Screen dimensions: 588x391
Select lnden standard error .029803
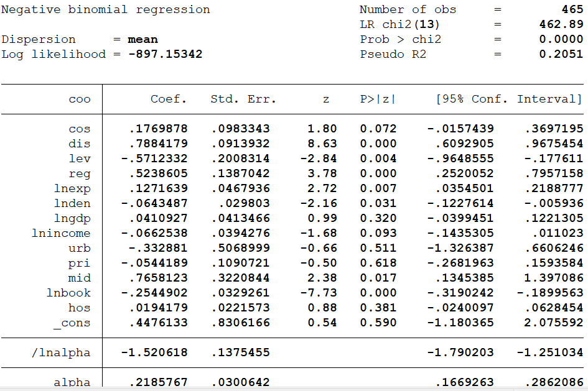point(244,203)
